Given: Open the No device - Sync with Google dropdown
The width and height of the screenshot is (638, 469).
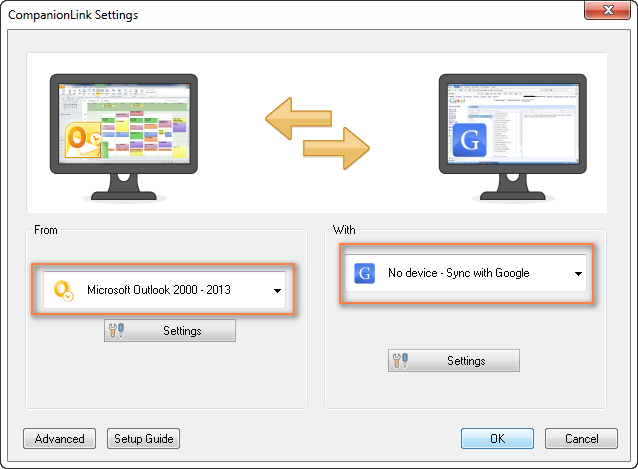Looking at the screenshot, I should click(465, 273).
